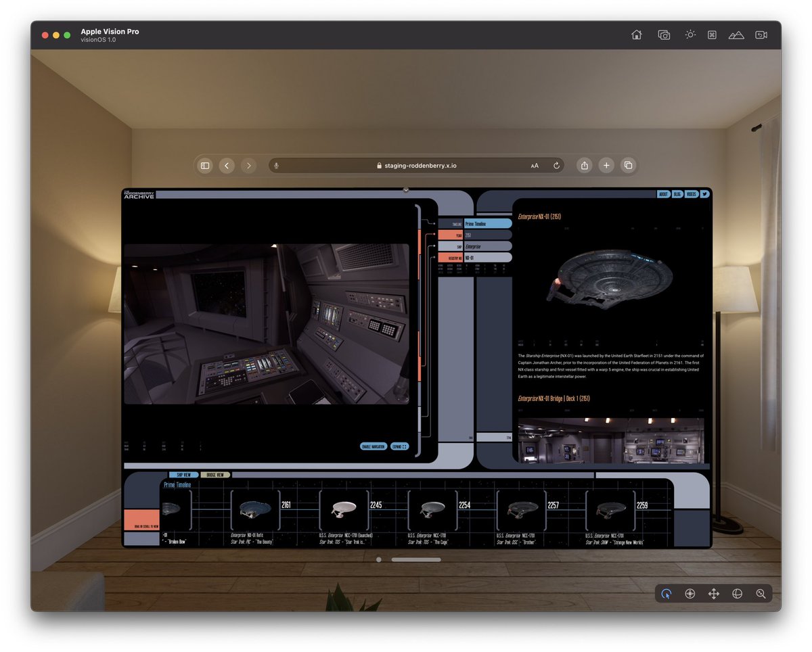Open the lighting brightness control icon
The image size is (812, 652).
(690, 34)
